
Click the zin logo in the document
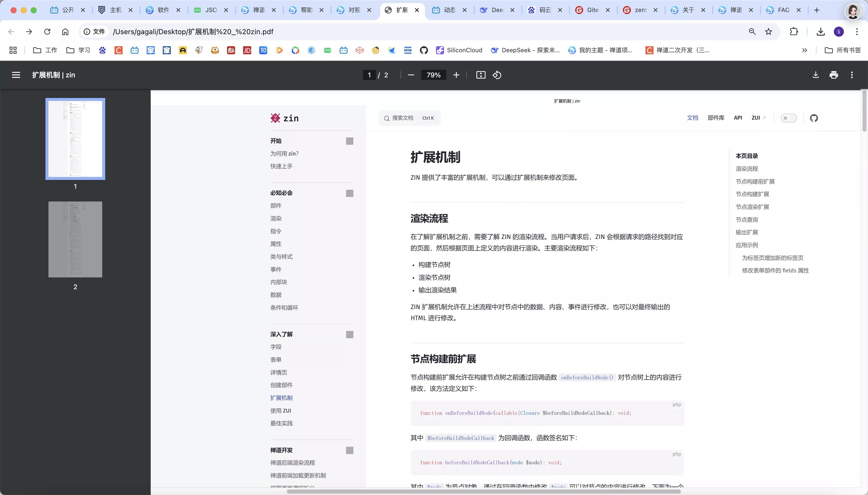point(284,118)
